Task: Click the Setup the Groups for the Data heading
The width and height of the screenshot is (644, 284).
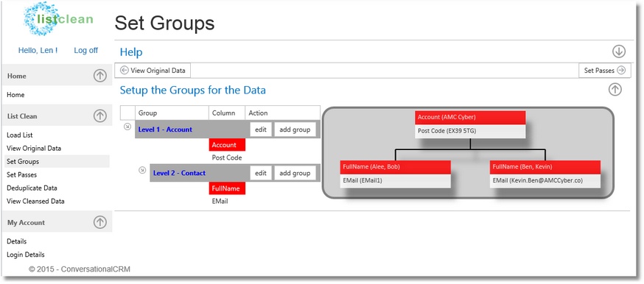Action: 192,90
